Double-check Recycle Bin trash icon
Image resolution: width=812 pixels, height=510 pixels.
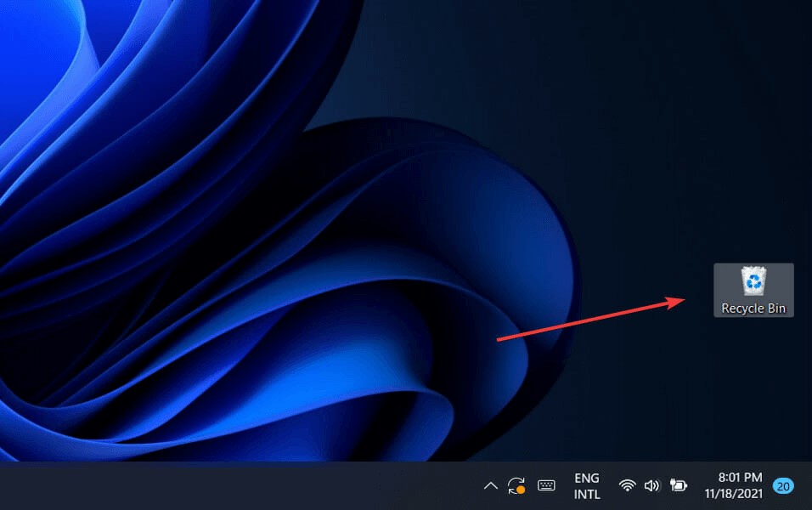click(753, 282)
